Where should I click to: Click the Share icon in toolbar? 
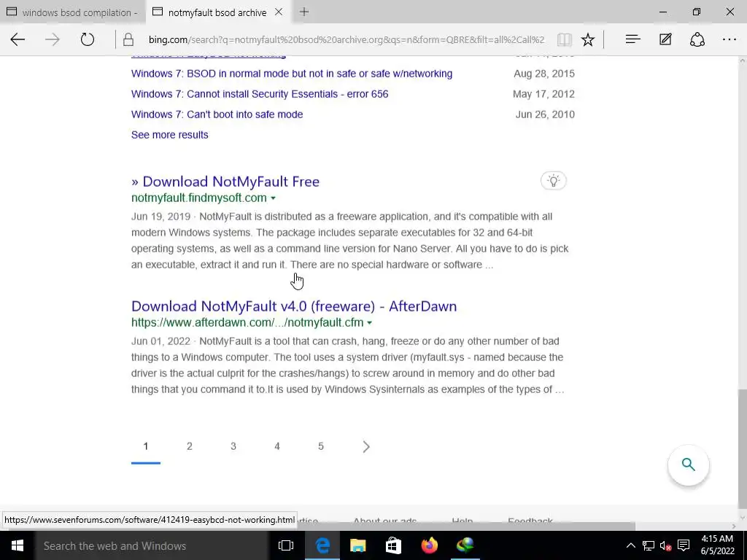(697, 39)
